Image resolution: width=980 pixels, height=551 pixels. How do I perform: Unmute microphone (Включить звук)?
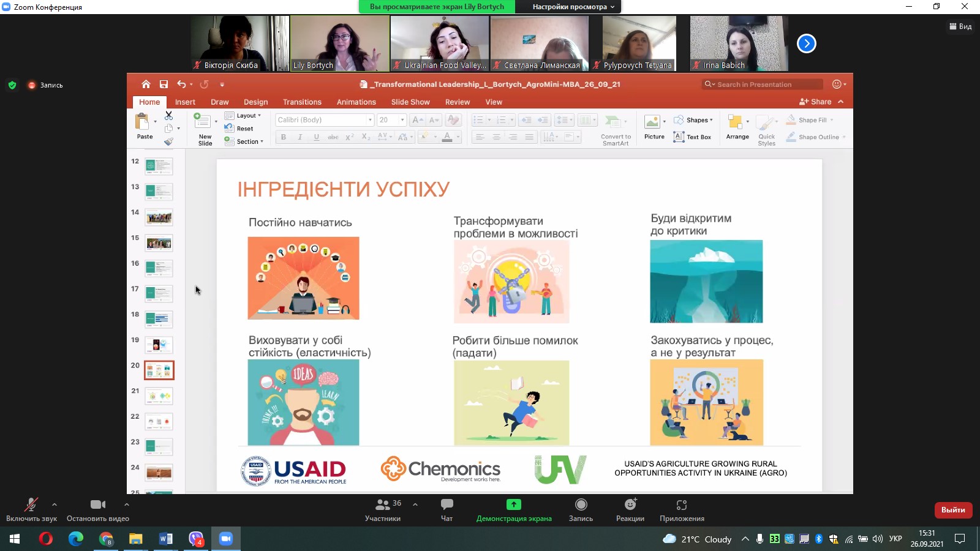pyautogui.click(x=31, y=509)
